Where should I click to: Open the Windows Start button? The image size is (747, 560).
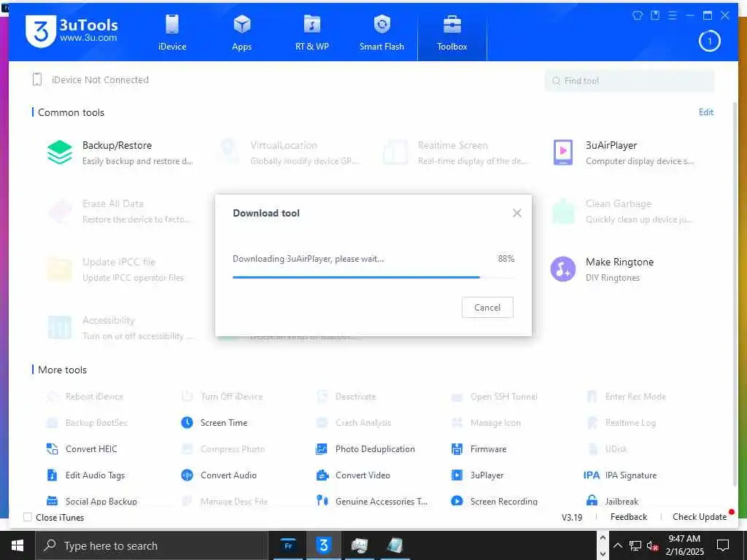pyautogui.click(x=18, y=545)
